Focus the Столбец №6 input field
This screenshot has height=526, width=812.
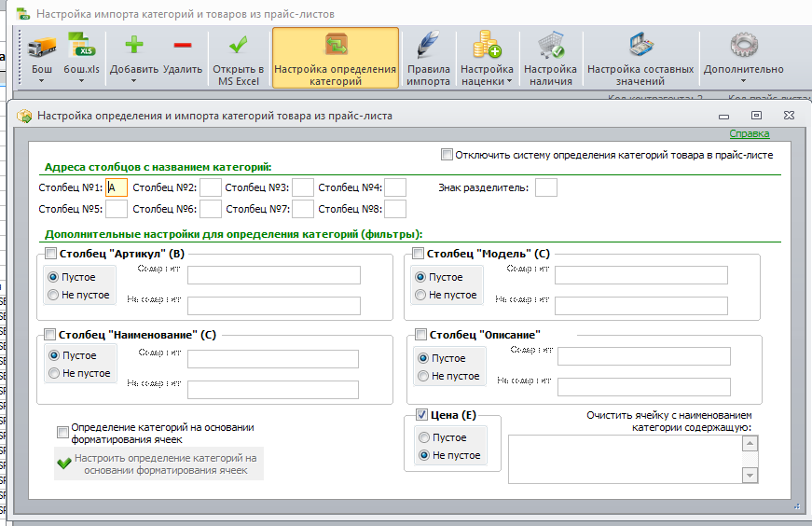click(x=211, y=209)
